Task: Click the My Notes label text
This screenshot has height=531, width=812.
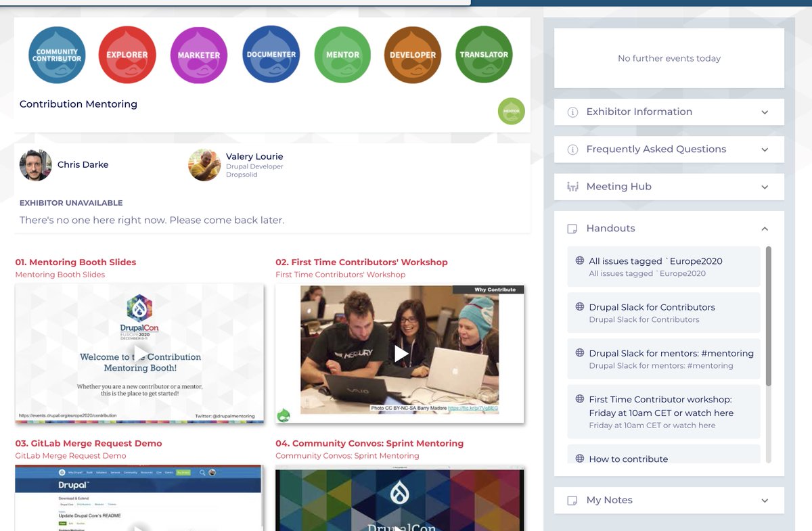Action: point(610,500)
